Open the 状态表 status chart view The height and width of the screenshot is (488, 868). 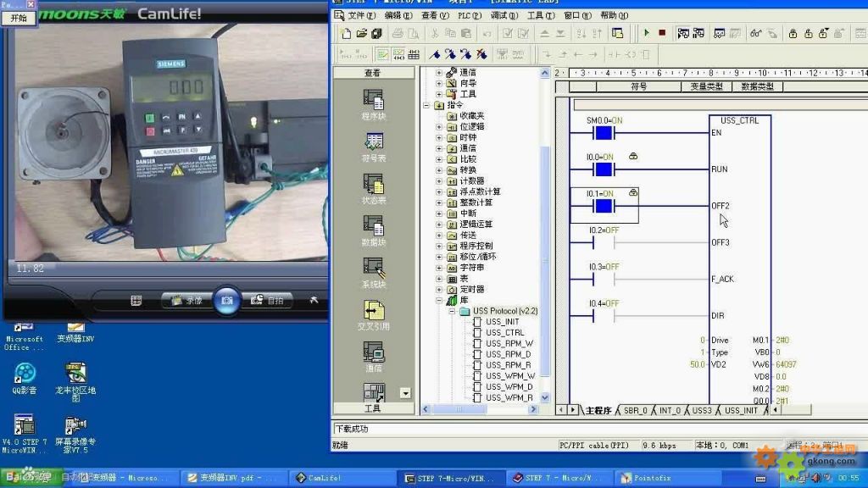coord(374,189)
